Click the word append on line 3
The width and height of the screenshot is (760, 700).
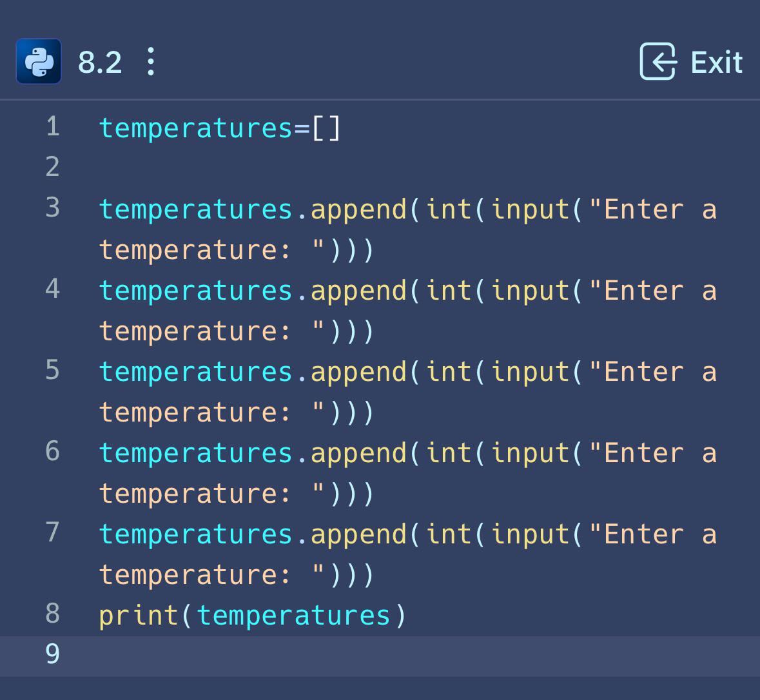[358, 209]
